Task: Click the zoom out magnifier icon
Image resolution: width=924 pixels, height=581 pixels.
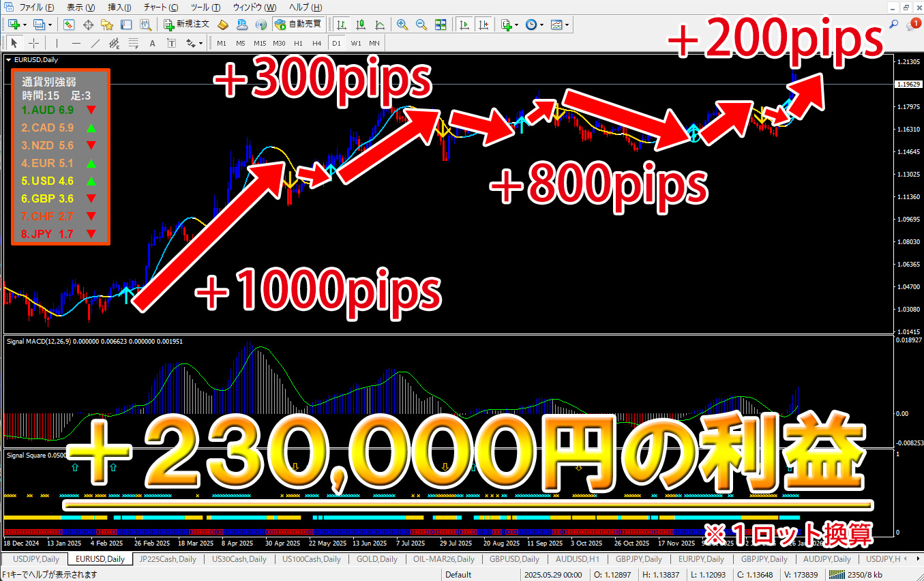Action: [421, 25]
